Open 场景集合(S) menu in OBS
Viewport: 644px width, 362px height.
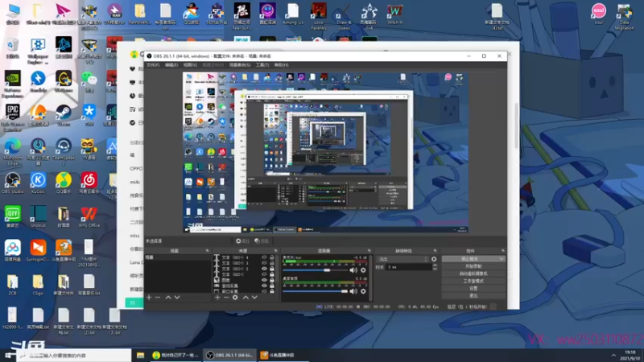point(239,65)
